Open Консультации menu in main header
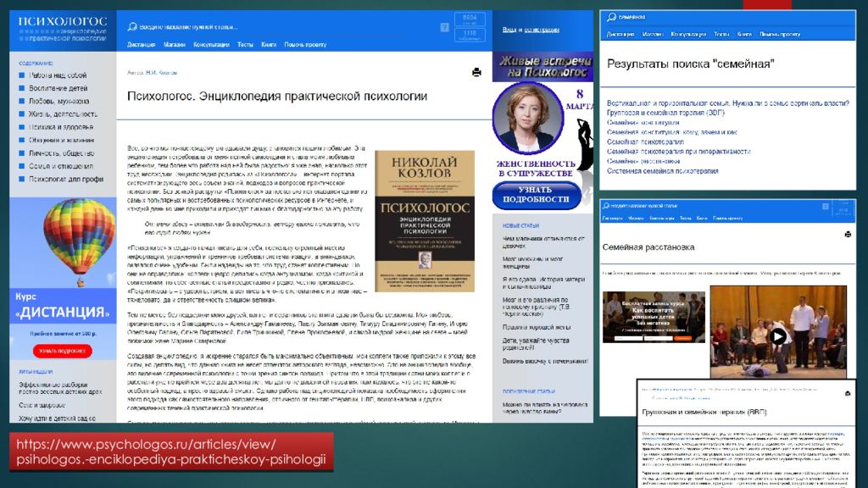Viewport: 868px width, 488px height. [211, 45]
